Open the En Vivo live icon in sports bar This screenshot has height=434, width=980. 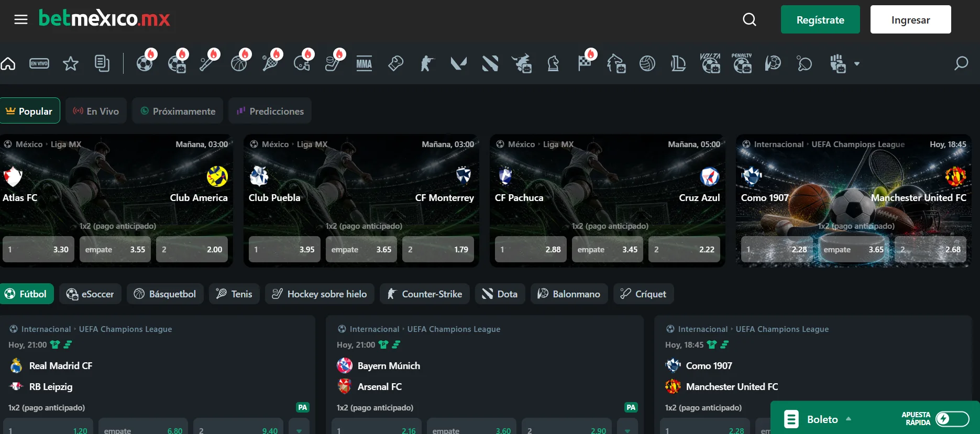(39, 64)
